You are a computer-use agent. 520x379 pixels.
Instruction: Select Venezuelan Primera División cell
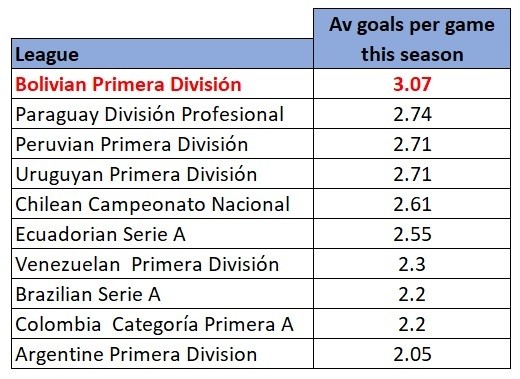[162, 264]
